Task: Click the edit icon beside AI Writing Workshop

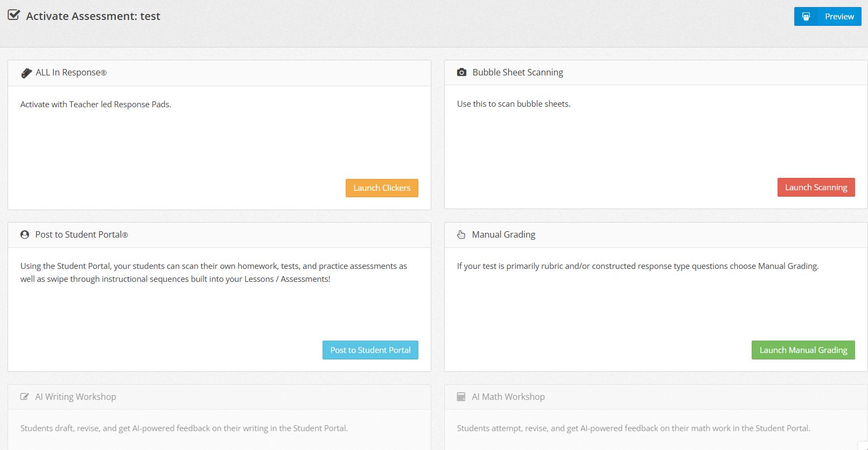Action: (25, 397)
